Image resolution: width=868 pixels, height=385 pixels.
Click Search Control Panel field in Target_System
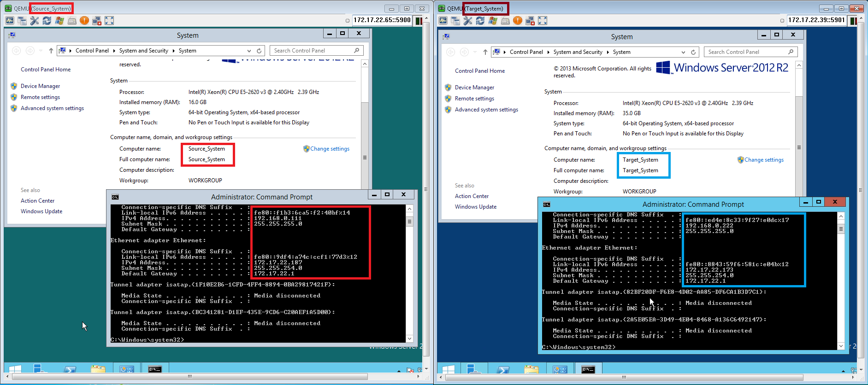(746, 52)
